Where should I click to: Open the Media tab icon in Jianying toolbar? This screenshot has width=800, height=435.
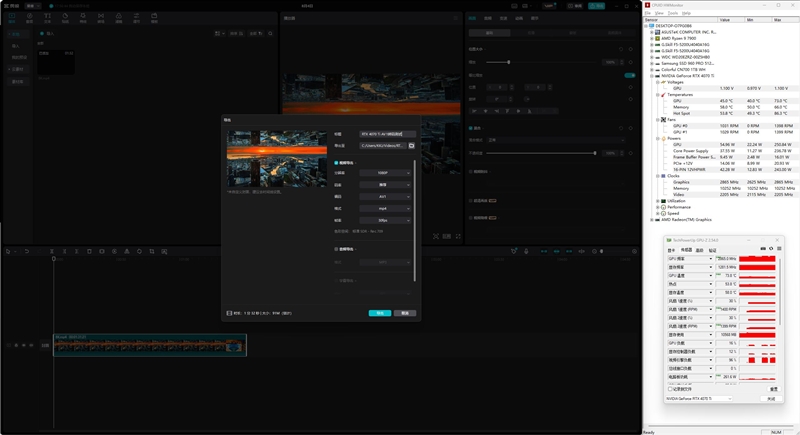click(x=12, y=18)
